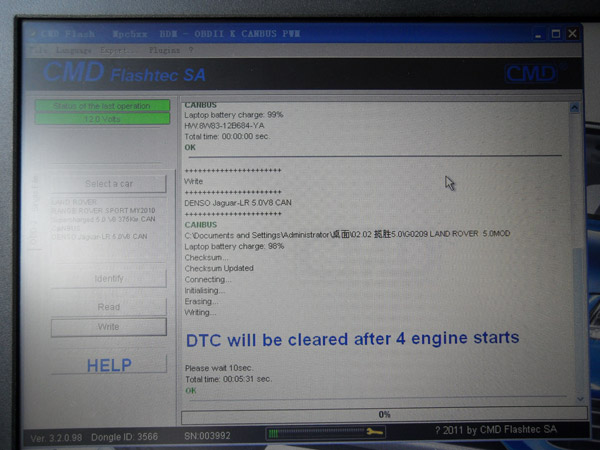Click HW:8W83-12B684-YA log line
This screenshot has height=450, width=600.
click(224, 126)
